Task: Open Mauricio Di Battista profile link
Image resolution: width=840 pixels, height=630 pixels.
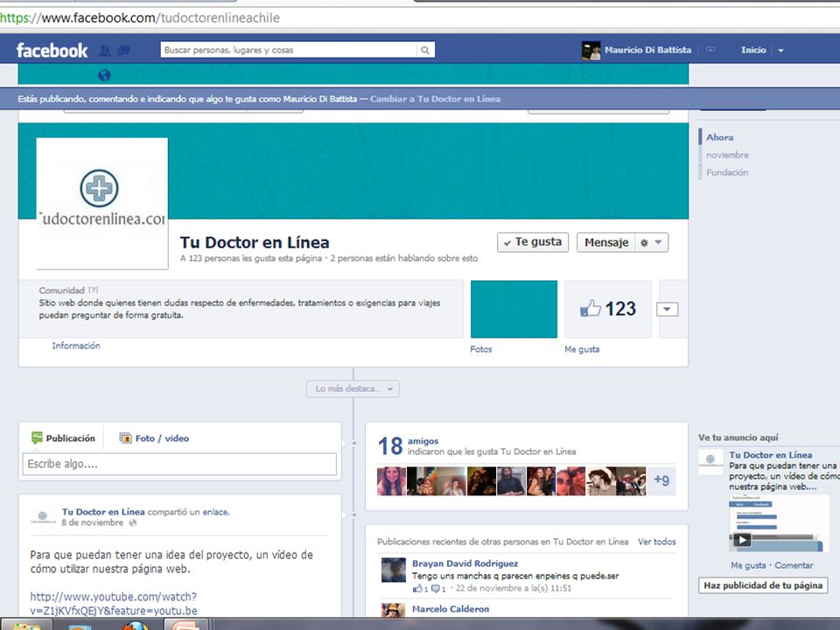Action: (647, 50)
